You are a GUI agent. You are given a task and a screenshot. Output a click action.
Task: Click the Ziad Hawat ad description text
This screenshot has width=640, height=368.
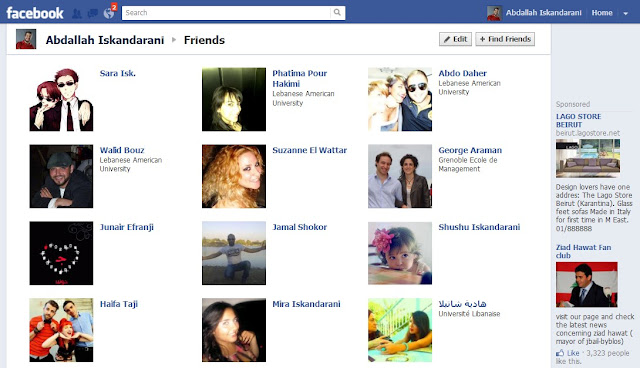(x=595, y=329)
